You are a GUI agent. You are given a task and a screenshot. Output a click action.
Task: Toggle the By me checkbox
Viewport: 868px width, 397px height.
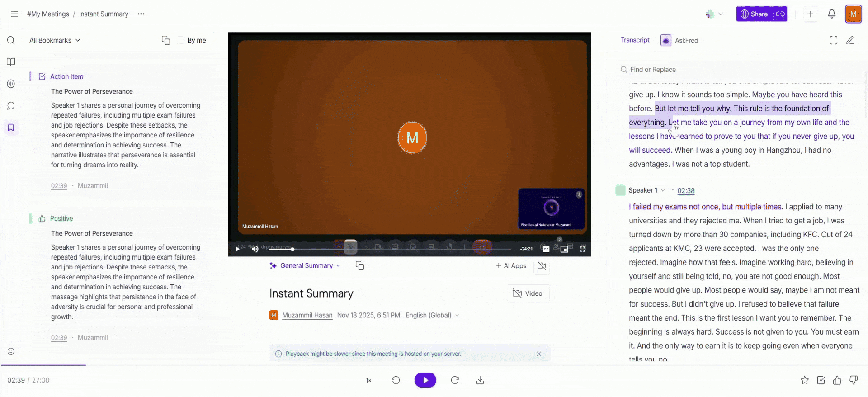180,40
